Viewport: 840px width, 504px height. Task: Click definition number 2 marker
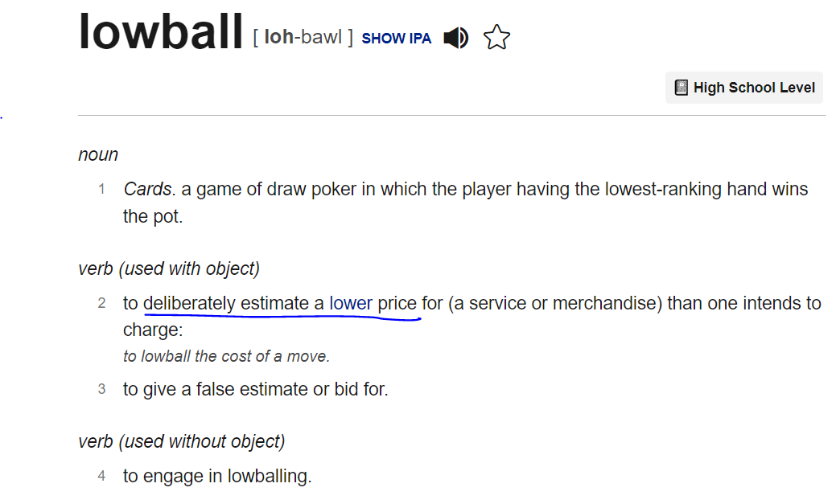[x=101, y=303]
